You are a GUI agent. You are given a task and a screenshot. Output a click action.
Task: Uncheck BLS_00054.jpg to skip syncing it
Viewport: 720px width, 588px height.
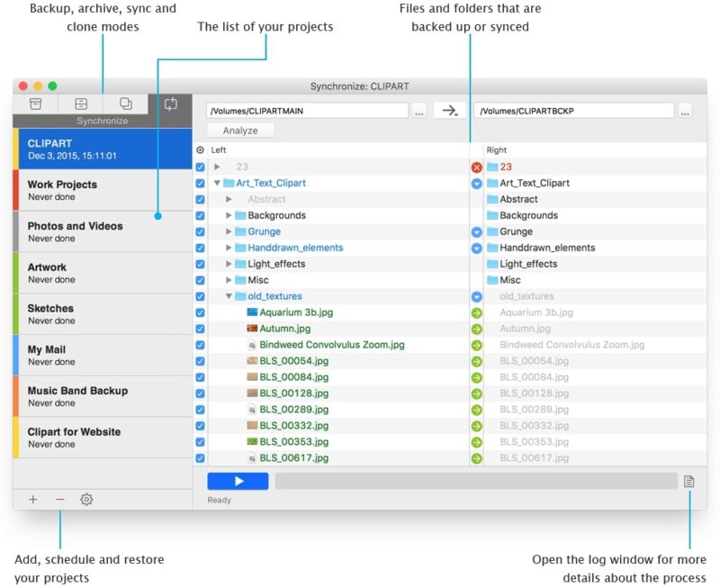[200, 360]
